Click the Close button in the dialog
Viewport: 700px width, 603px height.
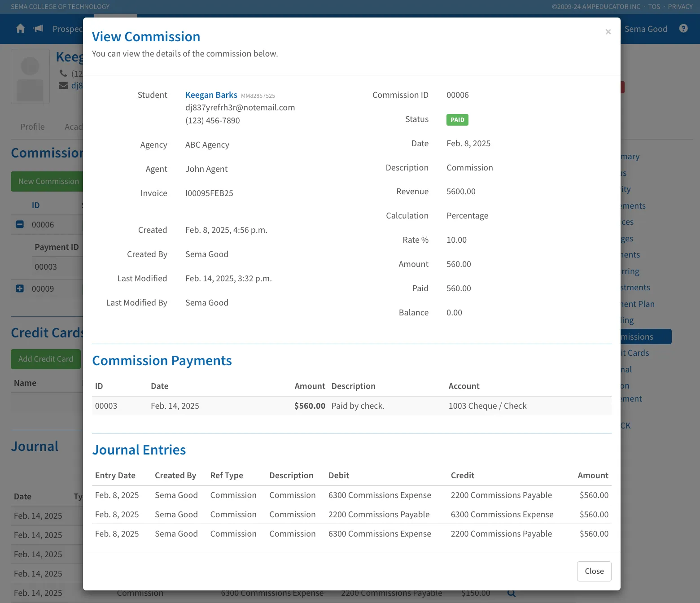(594, 571)
